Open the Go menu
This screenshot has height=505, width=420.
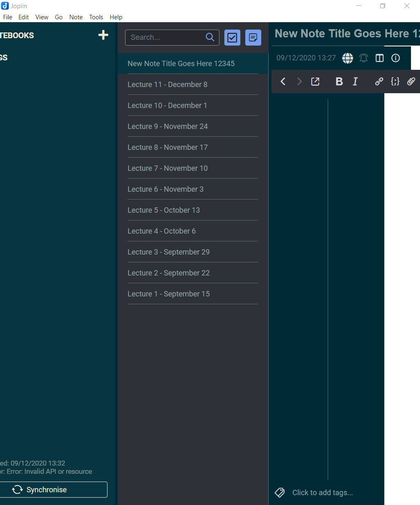(59, 17)
